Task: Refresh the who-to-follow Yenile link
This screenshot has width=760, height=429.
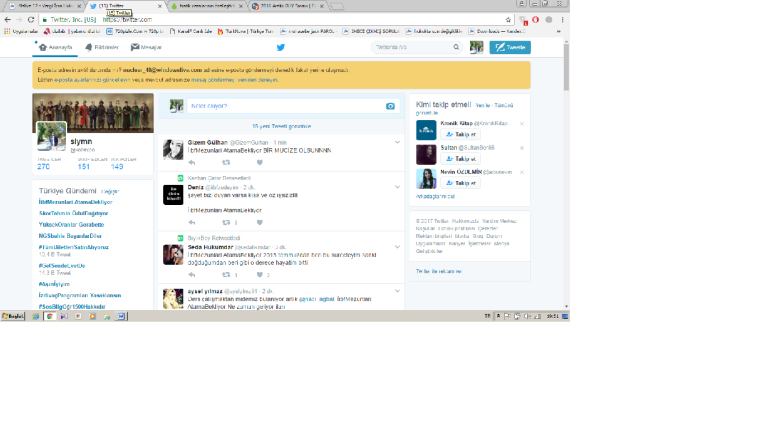Action: click(x=483, y=106)
